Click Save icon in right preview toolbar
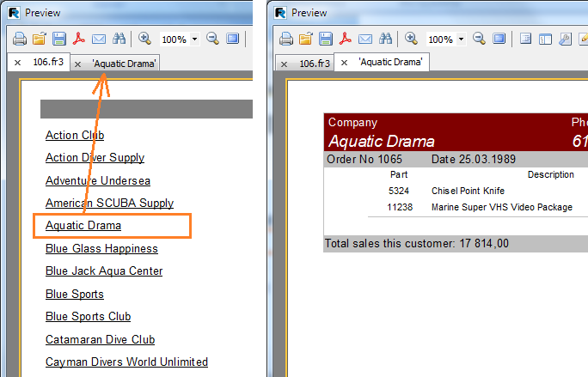 click(x=325, y=39)
